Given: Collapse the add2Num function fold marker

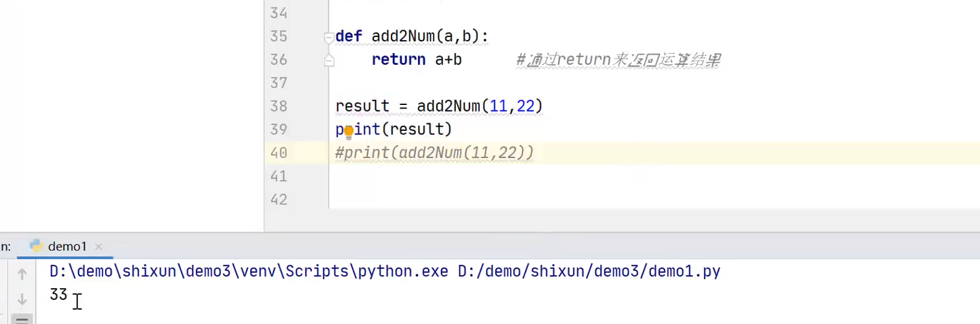Looking at the screenshot, I should click(329, 37).
